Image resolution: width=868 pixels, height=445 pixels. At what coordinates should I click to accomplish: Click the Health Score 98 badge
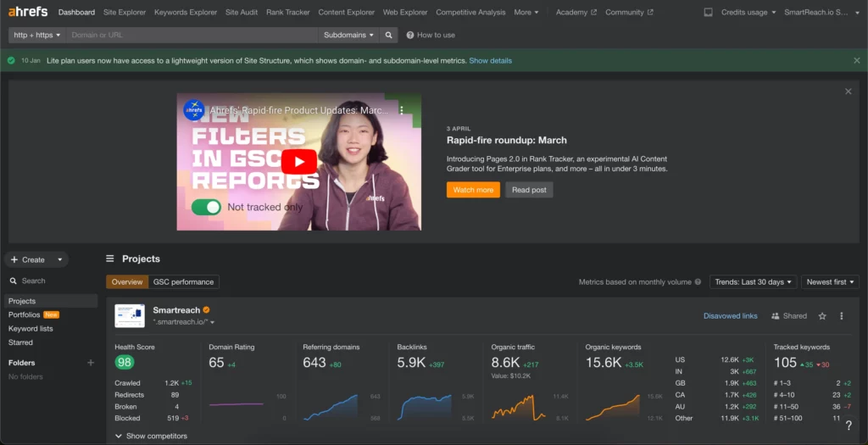tap(125, 363)
